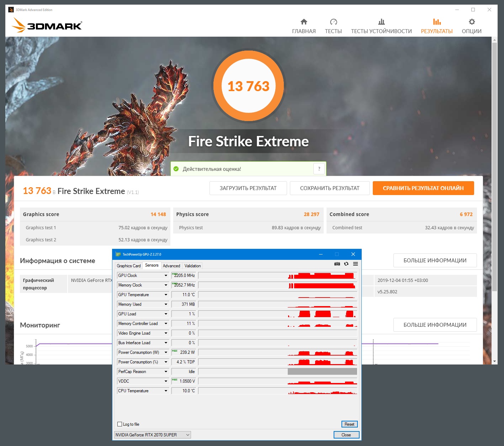
Task: Open the NVIDIA GeForce RTX 2070 SUPER selector
Action: coord(153,435)
